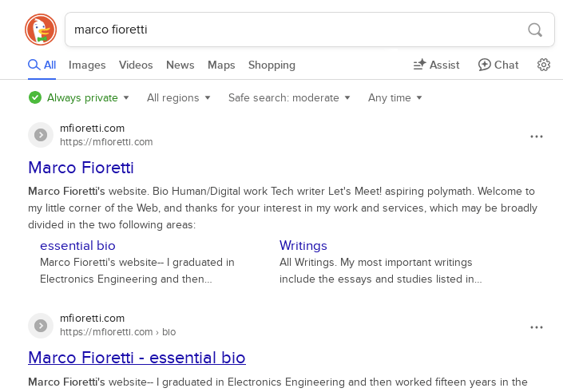Click the search box containing marco fioretti

pos(310,30)
